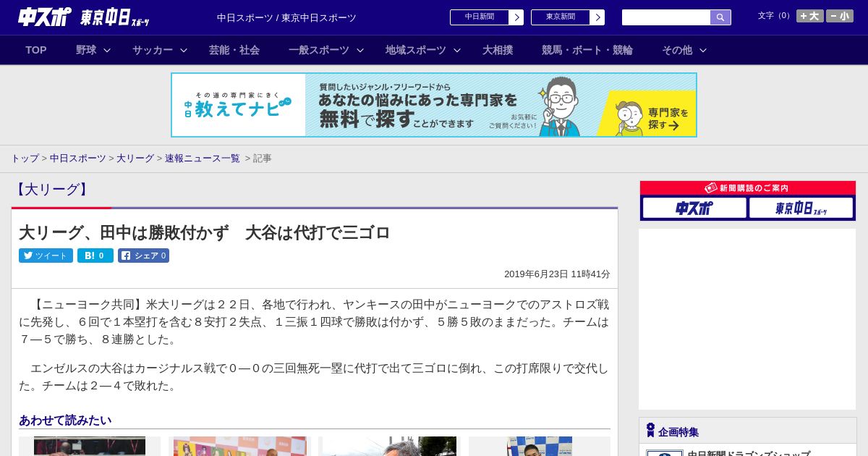Click the arrow next to 東京新聞
Viewport: 868px width, 456px height.
point(597,17)
